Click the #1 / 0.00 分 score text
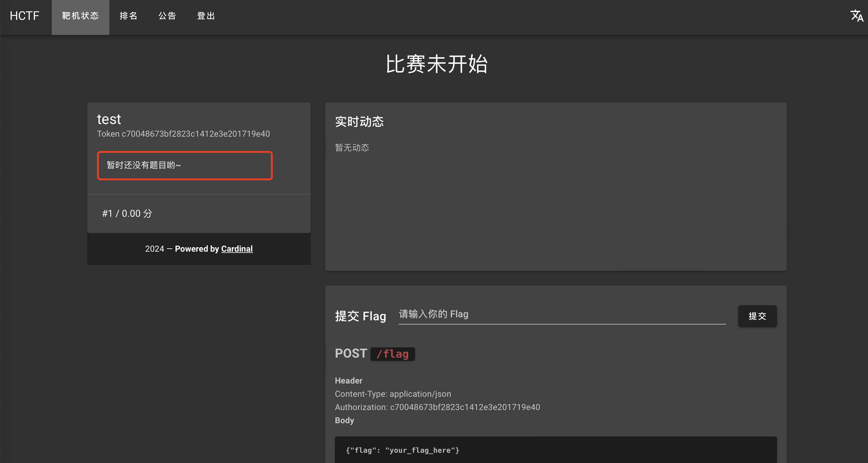Image resolution: width=868 pixels, height=463 pixels. (x=127, y=213)
